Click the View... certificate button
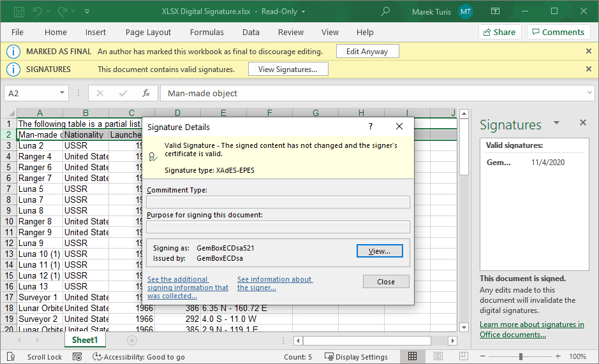This screenshot has width=599, height=364. tap(380, 251)
